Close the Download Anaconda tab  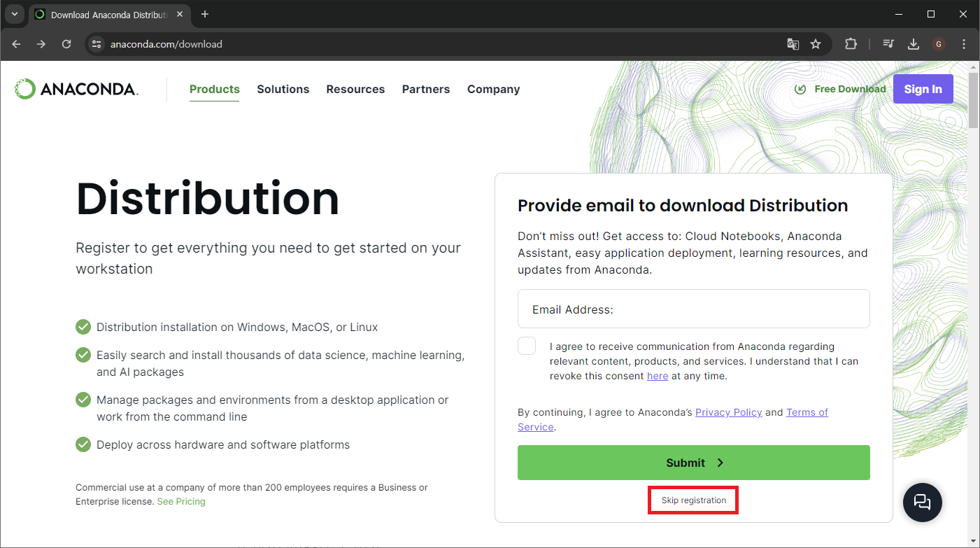[180, 14]
